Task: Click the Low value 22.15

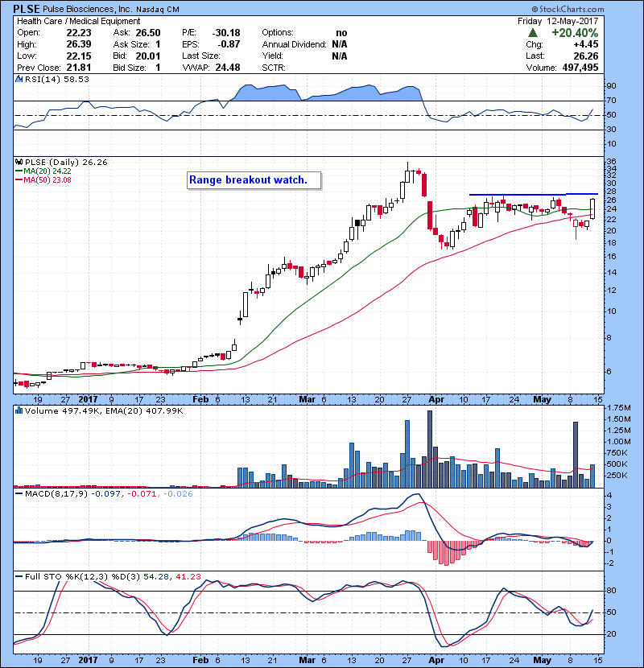Action: pos(79,56)
